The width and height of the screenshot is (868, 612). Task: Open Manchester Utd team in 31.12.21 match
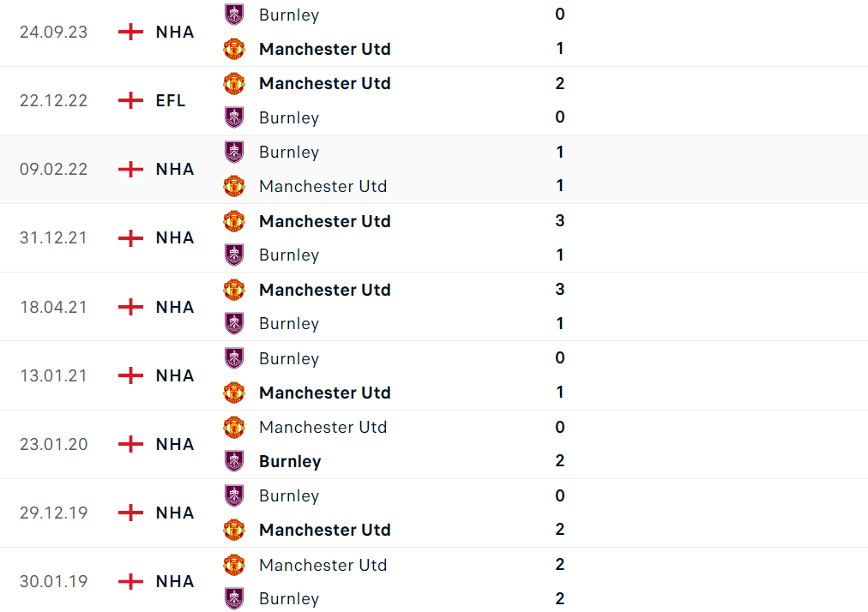324,221
